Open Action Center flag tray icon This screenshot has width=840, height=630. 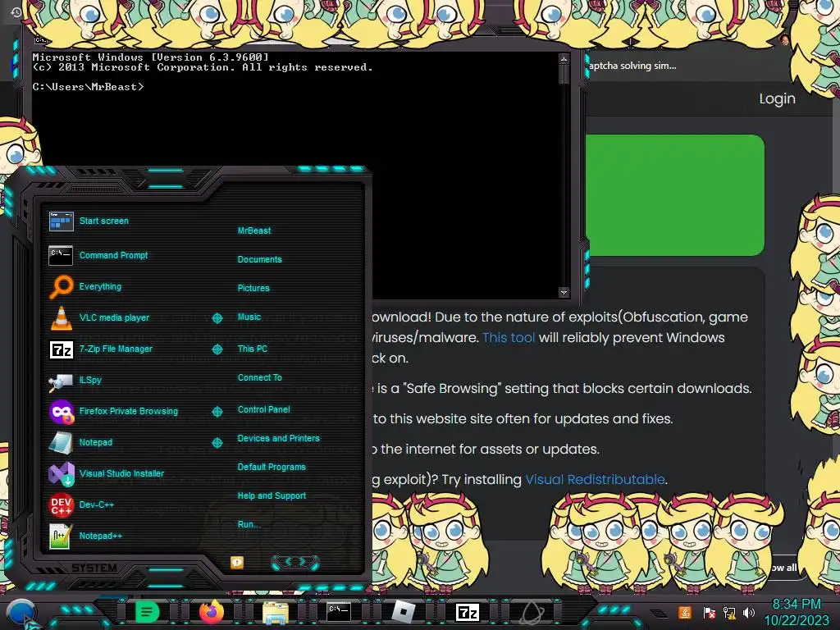[710, 612]
